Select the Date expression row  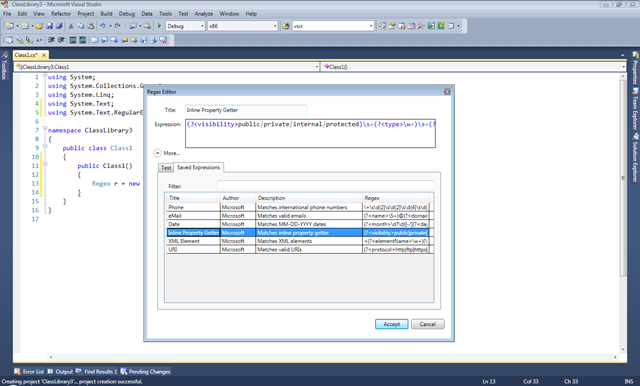pos(300,224)
